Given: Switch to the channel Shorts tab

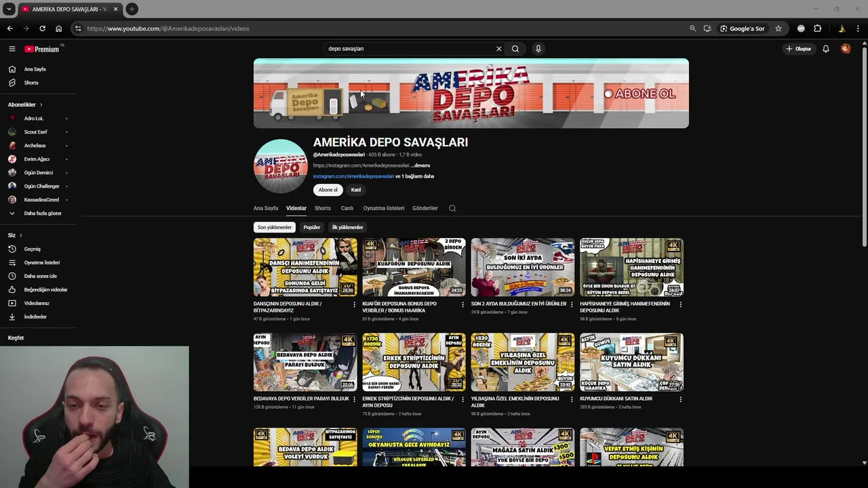Looking at the screenshot, I should 323,208.
